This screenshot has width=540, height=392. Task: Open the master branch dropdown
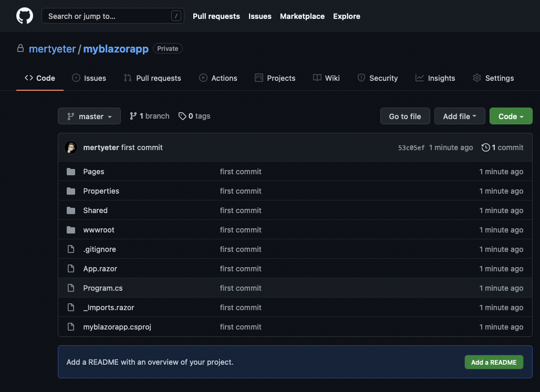[x=89, y=116]
